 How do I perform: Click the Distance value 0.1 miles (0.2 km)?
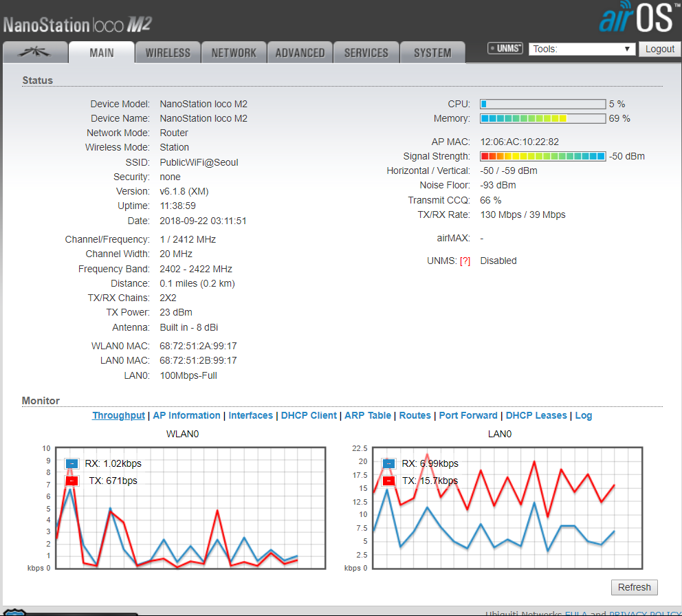pyautogui.click(x=197, y=284)
